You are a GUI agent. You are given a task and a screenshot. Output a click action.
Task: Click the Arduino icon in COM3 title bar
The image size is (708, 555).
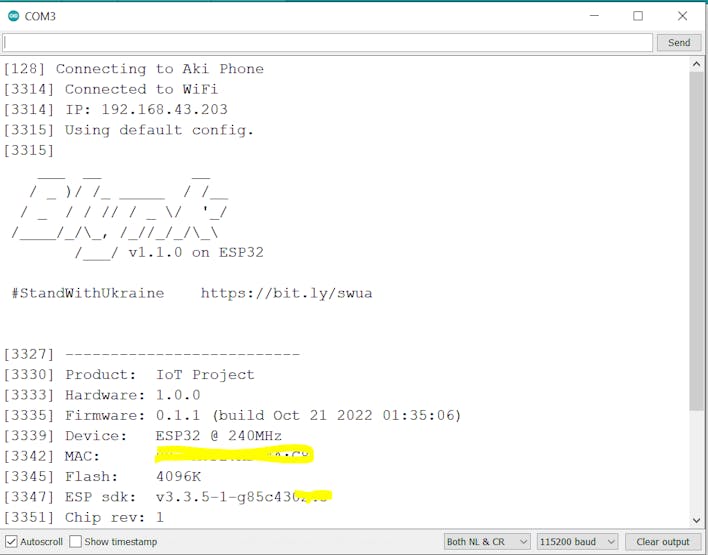[x=14, y=16]
